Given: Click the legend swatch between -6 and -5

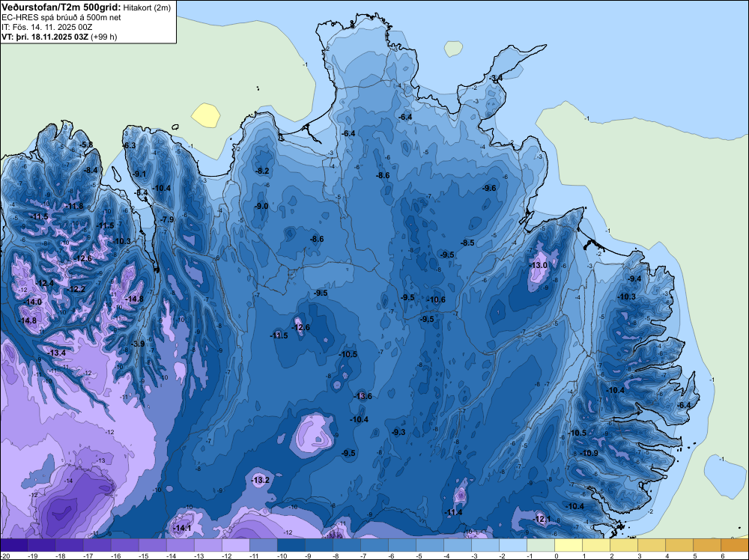Looking at the screenshot, I should 401,545.
